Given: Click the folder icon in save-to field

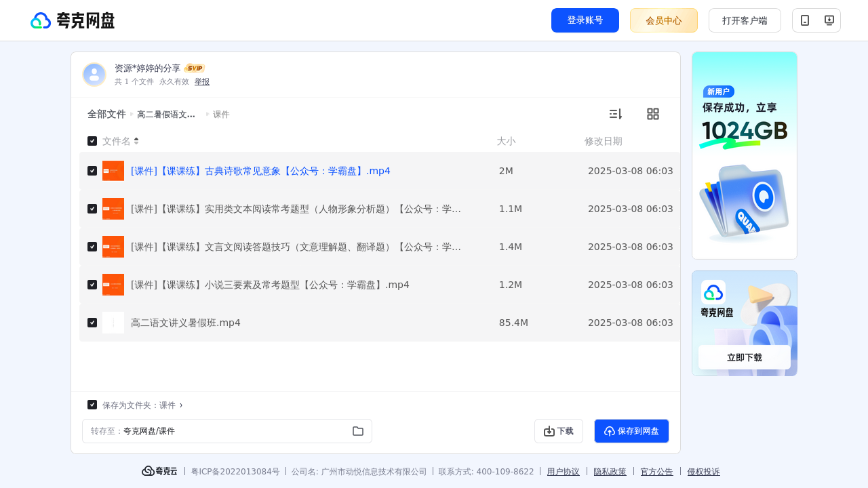Looking at the screenshot, I should tap(358, 431).
